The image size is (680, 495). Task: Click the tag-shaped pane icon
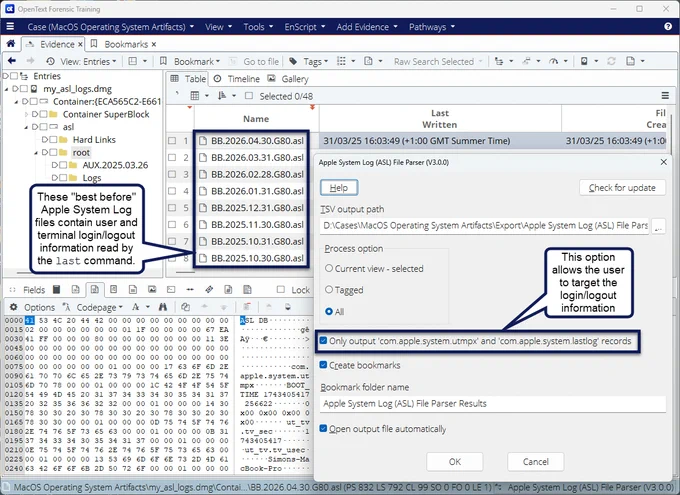click(209, 289)
